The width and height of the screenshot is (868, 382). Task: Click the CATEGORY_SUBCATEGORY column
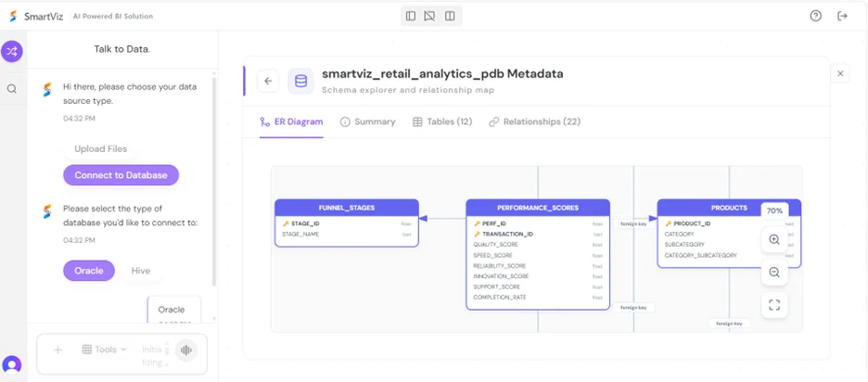pyautogui.click(x=729, y=255)
